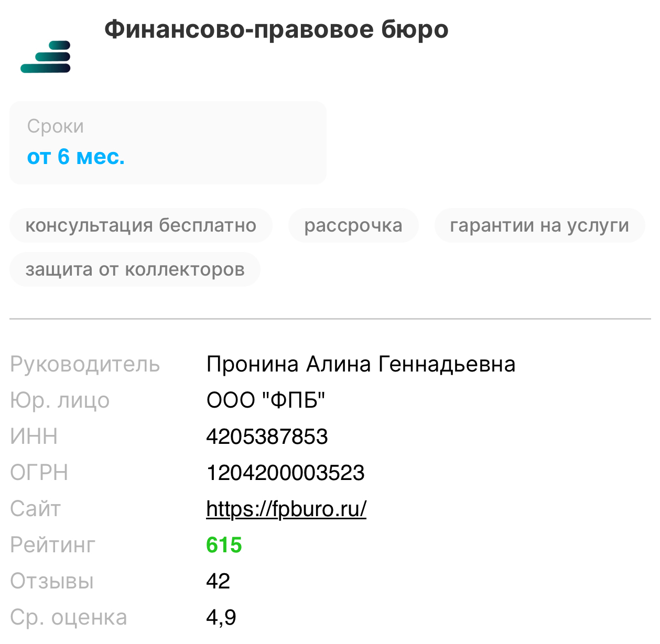The height and width of the screenshot is (644, 660).
Task: Select the консультация бесплатно tag
Action: 140,225
